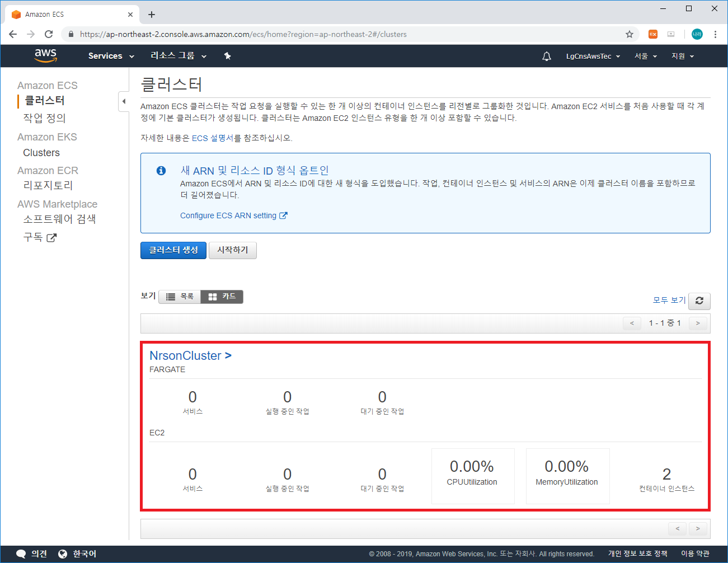The image size is (728, 563).
Task: Open the notifications bell icon
Action: 547,56
